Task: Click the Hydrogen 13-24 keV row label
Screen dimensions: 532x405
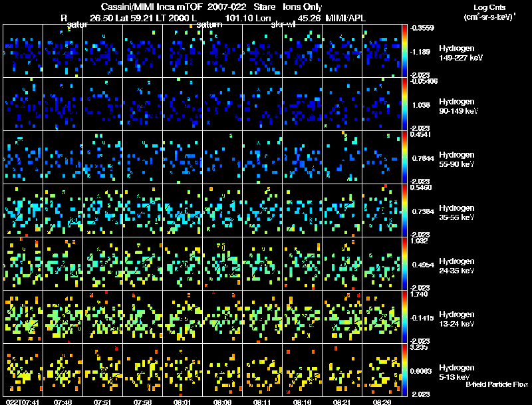Action: point(457,319)
